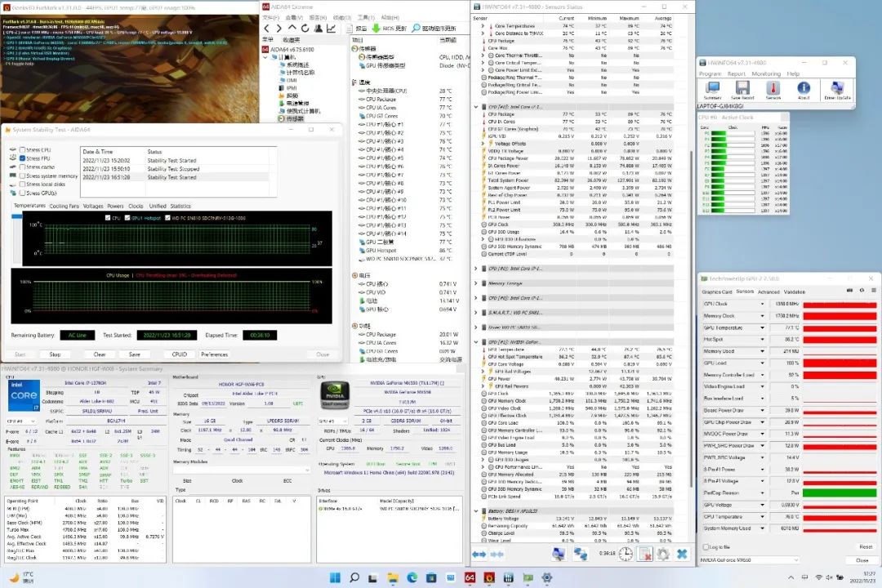Collapse the CPU [#0] Intel Core section in HWiNFO
The image size is (882, 588).
(x=477, y=106)
